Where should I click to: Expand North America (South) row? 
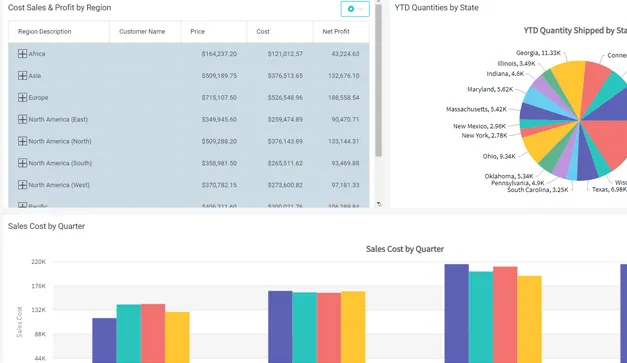coord(22,163)
